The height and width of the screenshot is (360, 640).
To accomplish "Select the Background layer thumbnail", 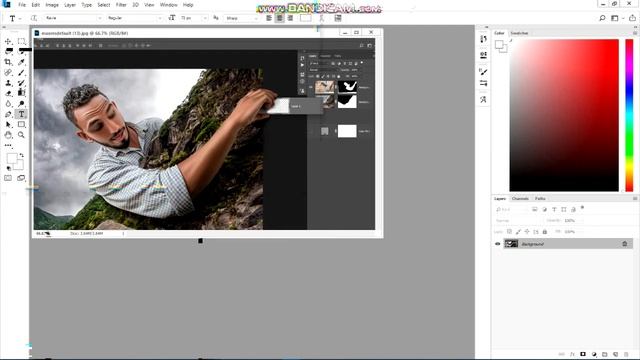I will tap(511, 244).
